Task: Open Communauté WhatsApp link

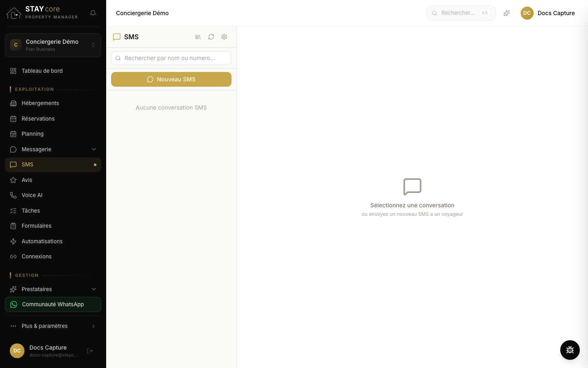Action: tap(53, 304)
